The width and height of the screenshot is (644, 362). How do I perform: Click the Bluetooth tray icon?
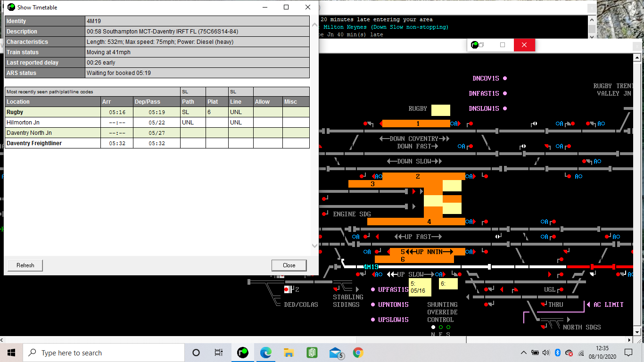[x=557, y=353]
